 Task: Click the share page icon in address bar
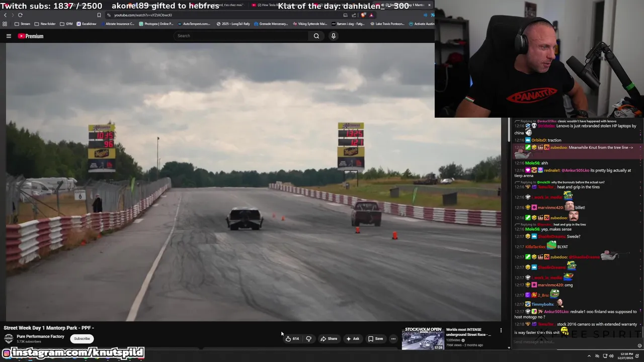click(x=354, y=15)
